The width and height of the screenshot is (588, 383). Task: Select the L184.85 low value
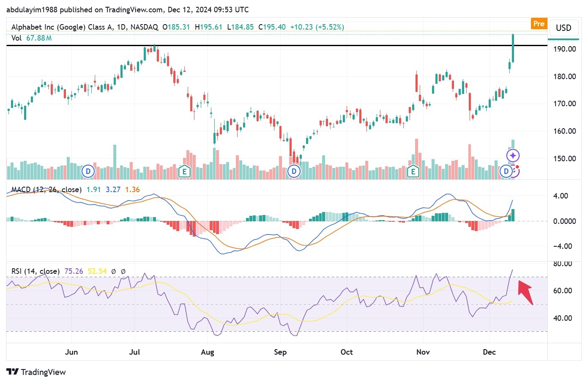click(x=240, y=27)
